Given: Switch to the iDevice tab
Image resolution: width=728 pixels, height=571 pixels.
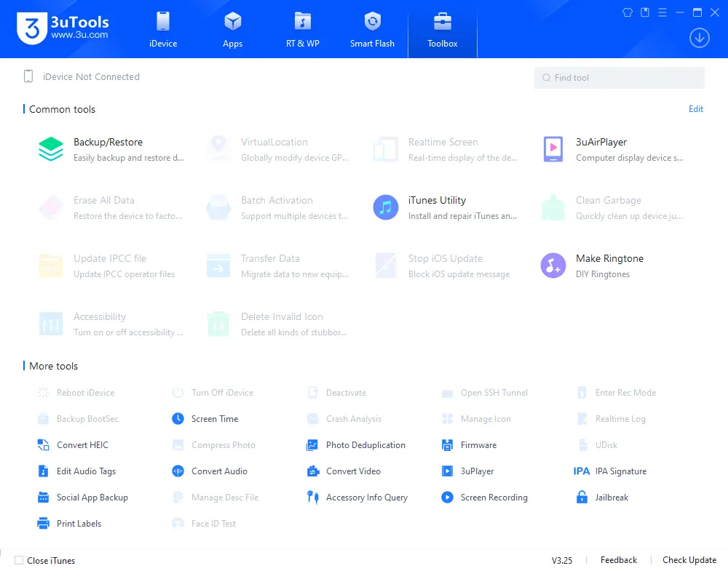Looking at the screenshot, I should [x=163, y=29].
